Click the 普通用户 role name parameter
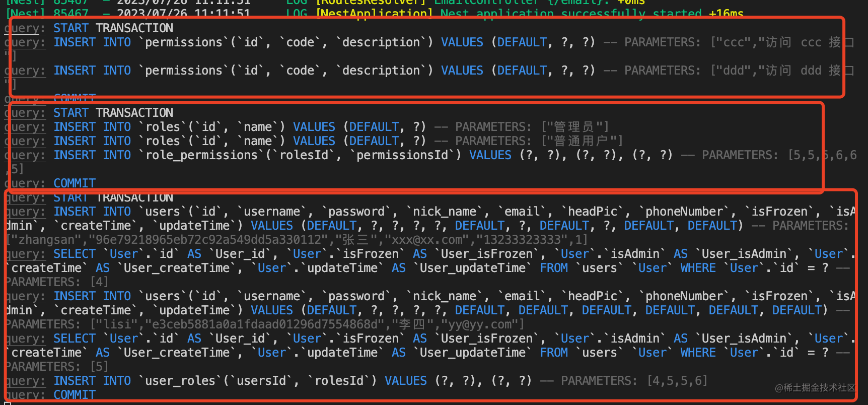Screen dimensions: 868x405 point(581,141)
